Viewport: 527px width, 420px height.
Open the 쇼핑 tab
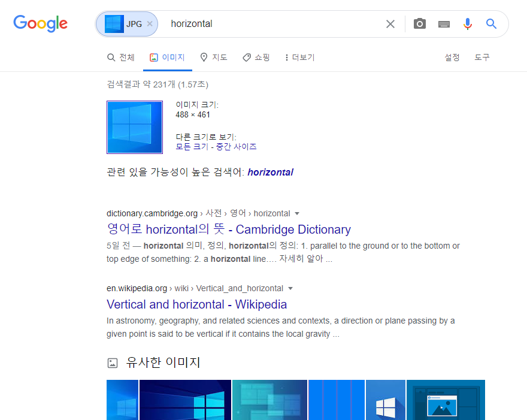pyautogui.click(x=256, y=58)
